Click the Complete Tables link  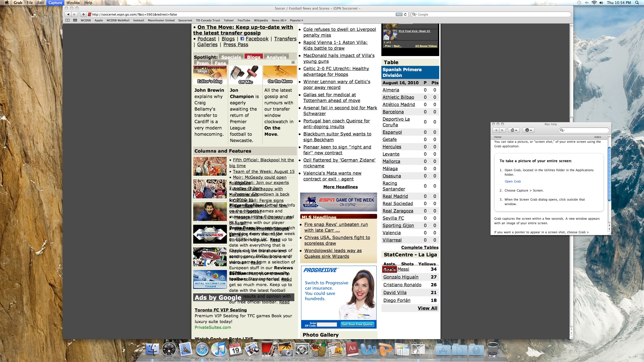(420, 247)
